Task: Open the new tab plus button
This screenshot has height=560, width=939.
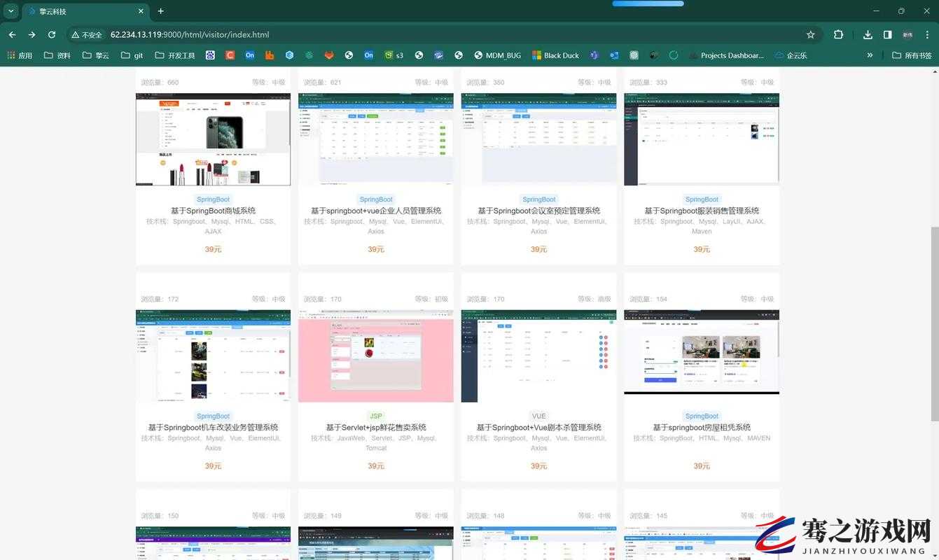Action: 161,11
